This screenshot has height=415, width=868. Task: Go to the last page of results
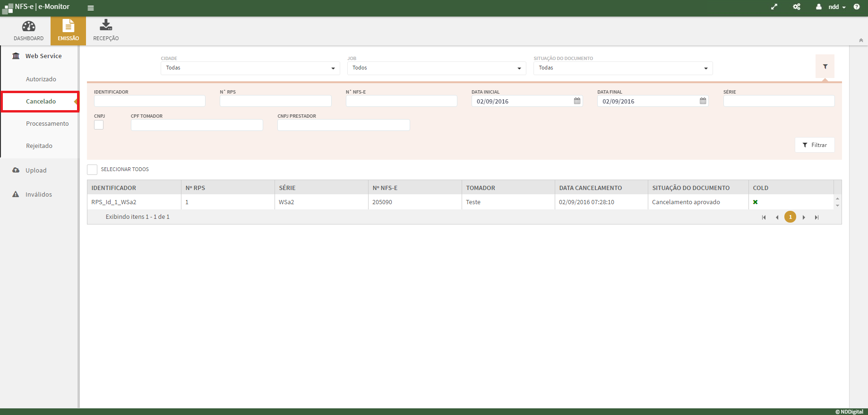[x=816, y=217]
